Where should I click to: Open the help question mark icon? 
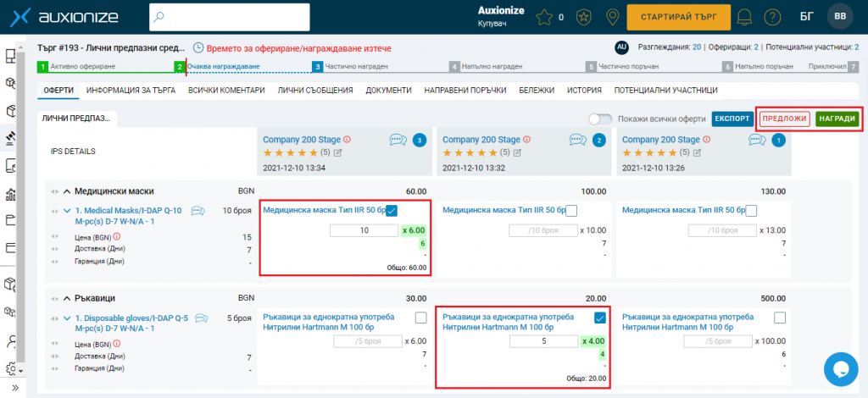[x=772, y=17]
